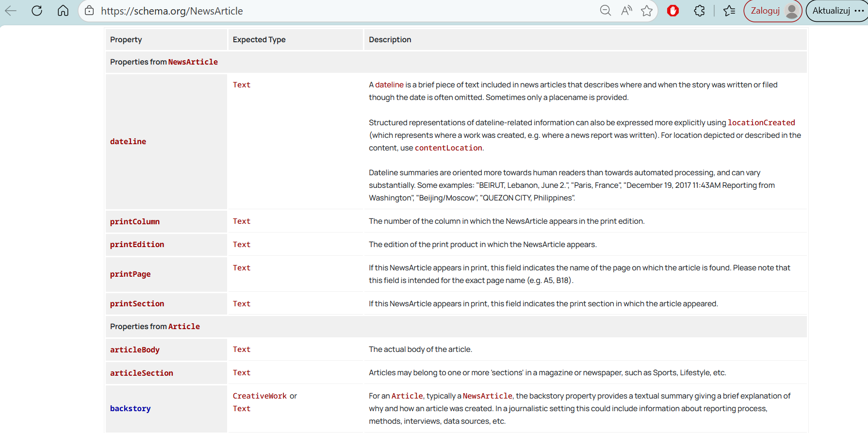Activate the Read Aloud icon
The height and width of the screenshot is (433, 868).
tap(626, 11)
